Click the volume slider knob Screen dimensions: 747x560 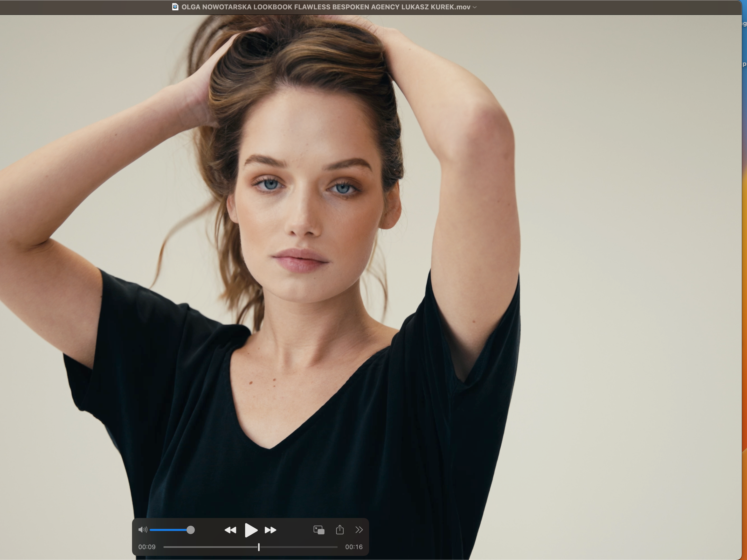tap(190, 530)
